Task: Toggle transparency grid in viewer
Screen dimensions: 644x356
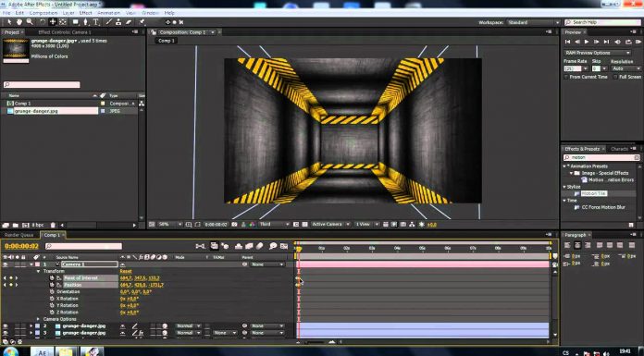Action: coord(304,224)
